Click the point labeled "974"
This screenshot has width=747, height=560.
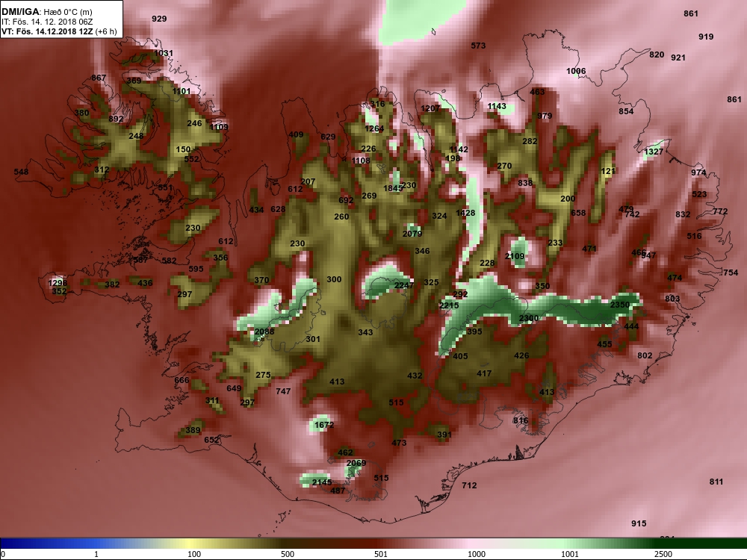[x=698, y=172]
